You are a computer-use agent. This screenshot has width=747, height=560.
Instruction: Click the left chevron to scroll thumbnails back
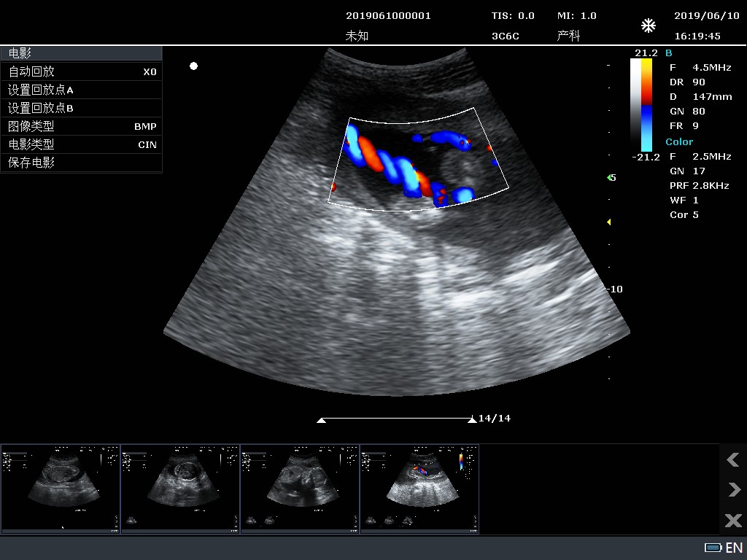point(732,460)
